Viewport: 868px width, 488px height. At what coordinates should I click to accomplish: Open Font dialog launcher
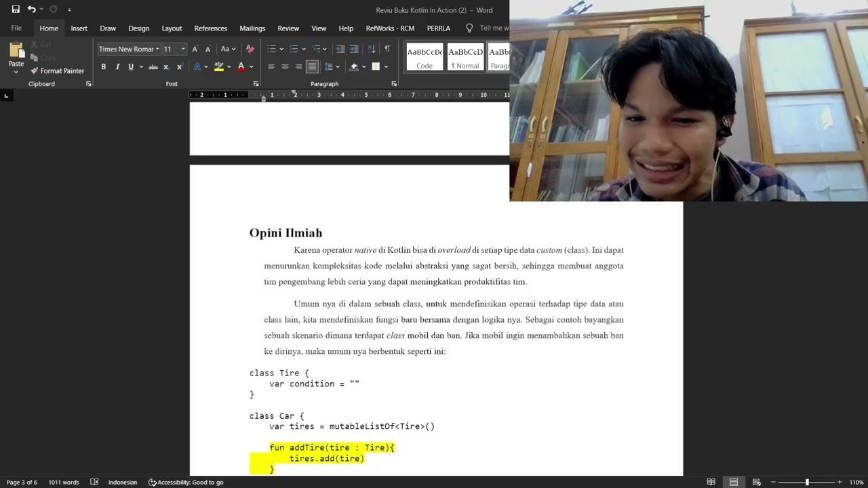(256, 84)
